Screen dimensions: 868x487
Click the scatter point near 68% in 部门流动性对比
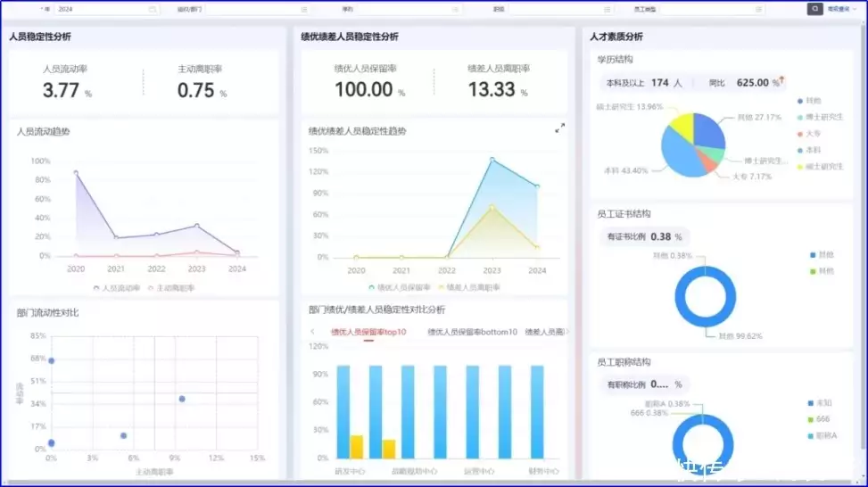(52, 361)
